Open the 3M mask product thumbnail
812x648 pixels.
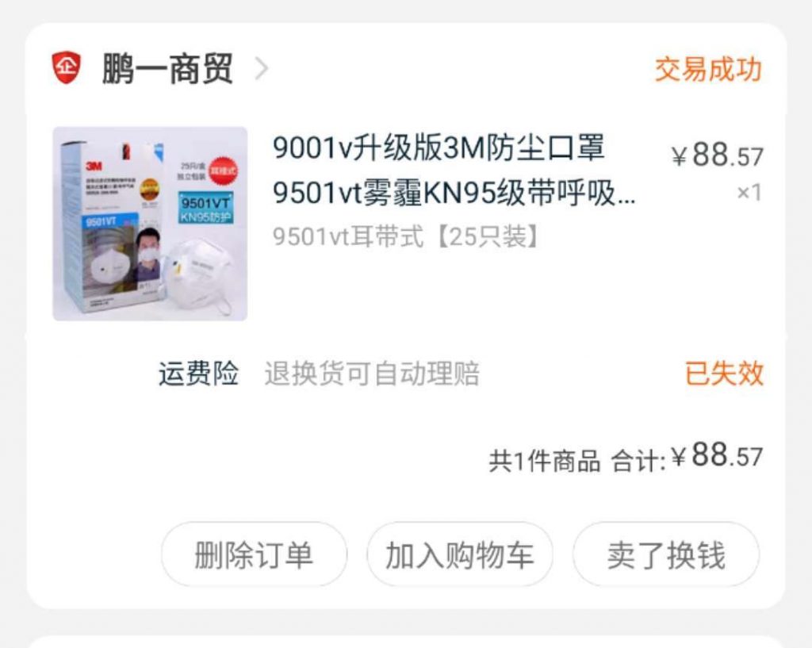pos(150,224)
